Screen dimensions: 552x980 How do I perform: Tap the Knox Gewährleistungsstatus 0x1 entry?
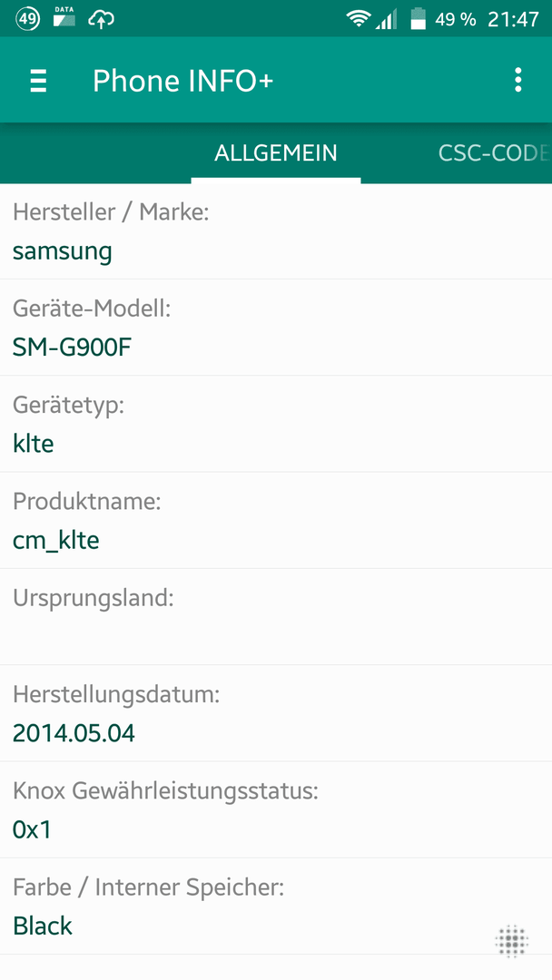276,809
